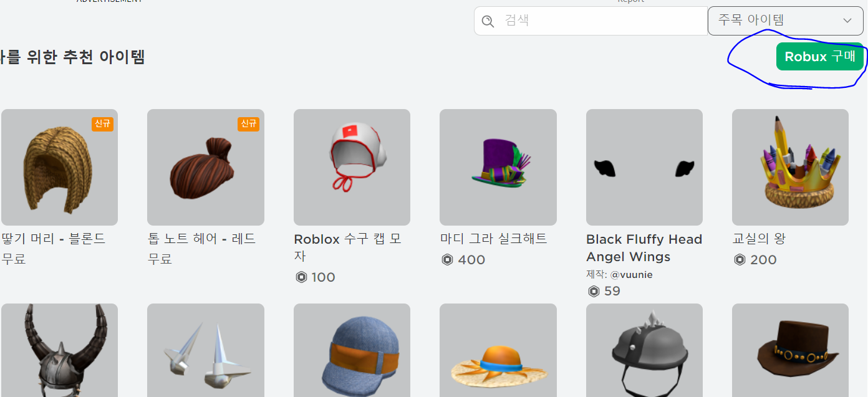868x397 pixels.
Task: Click the Robux 구매 button
Action: coord(820,57)
